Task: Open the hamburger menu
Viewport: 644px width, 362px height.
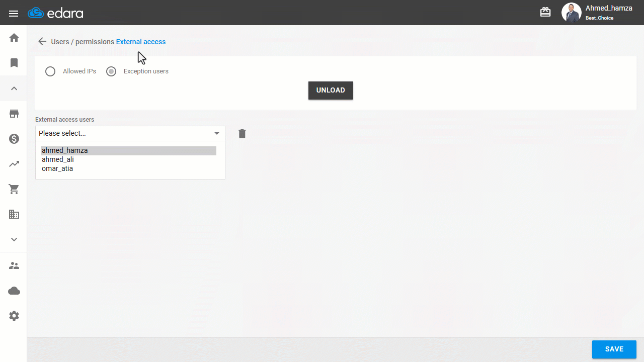Action: click(14, 14)
